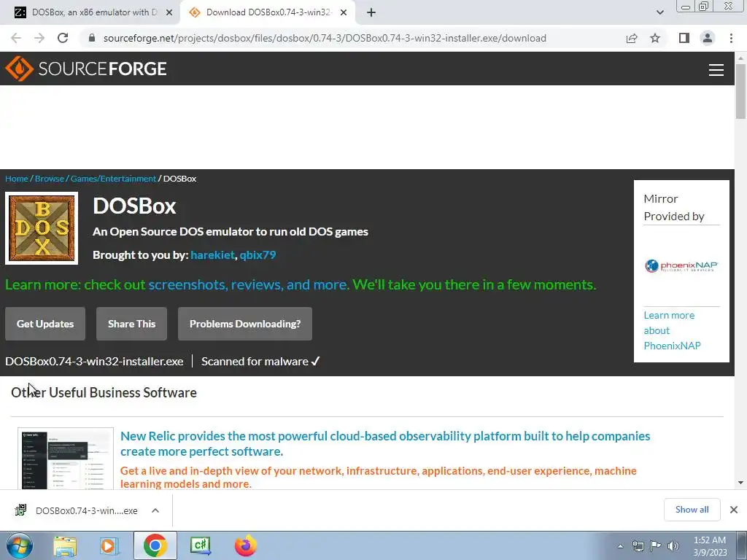Bookmark this page with the star
747x560 pixels.
[655, 38]
